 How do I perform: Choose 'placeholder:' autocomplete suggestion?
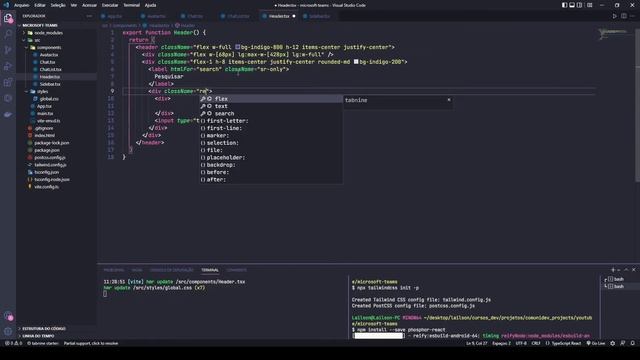271,158
